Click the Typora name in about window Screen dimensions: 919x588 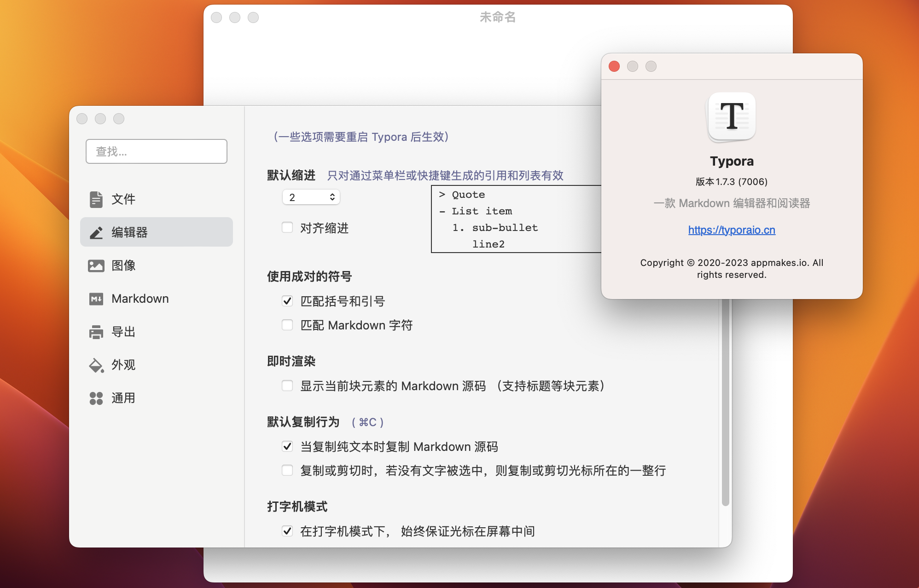(x=732, y=161)
